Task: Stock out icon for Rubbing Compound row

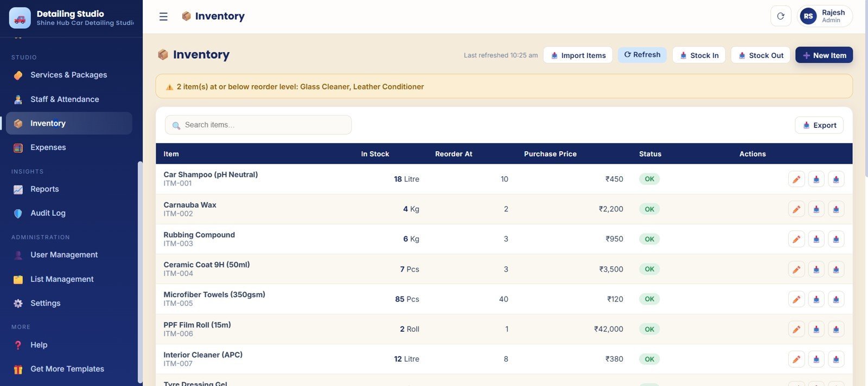Action: pos(836,239)
